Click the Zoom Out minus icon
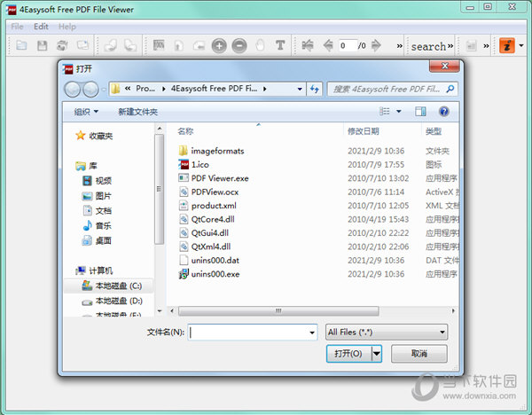 tap(239, 45)
